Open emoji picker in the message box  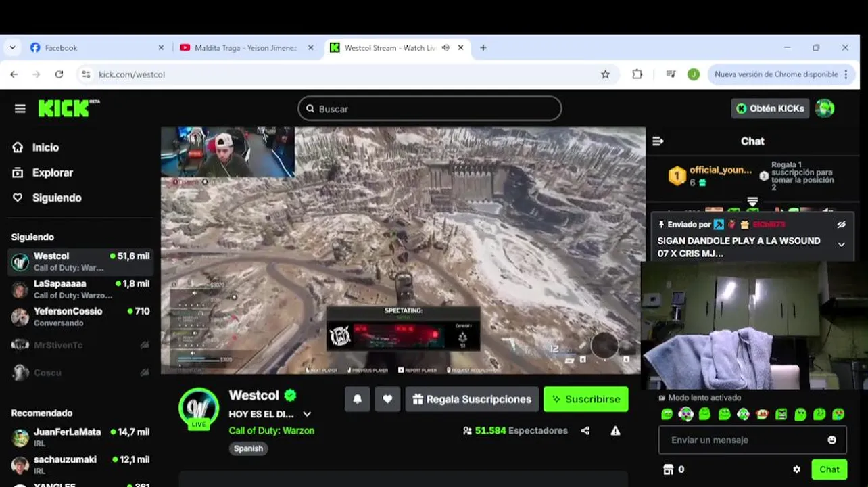point(831,440)
